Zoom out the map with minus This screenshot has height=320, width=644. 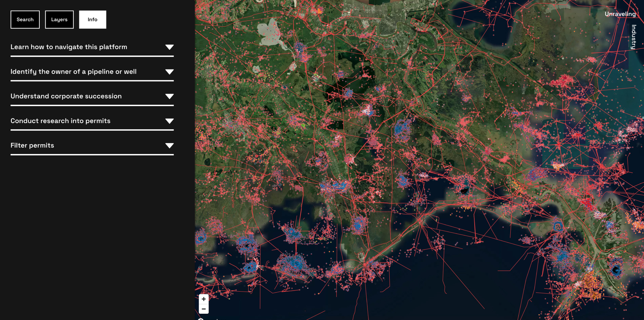(204, 309)
